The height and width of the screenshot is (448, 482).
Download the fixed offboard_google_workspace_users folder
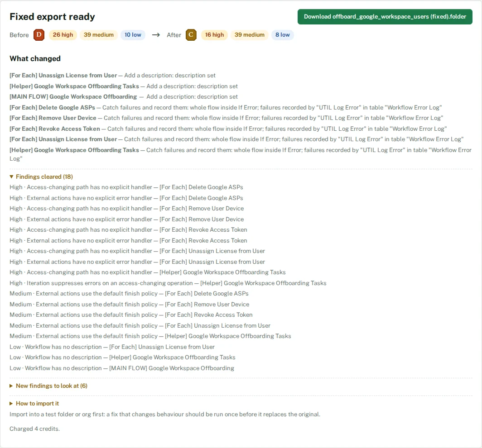click(x=385, y=17)
